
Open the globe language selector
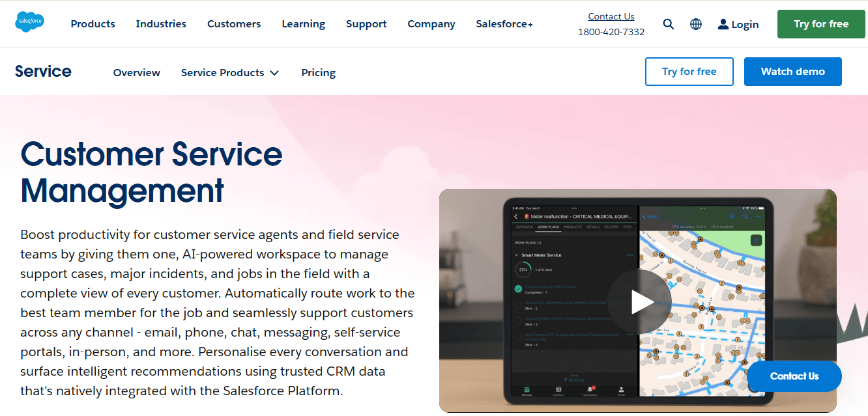[x=696, y=24]
